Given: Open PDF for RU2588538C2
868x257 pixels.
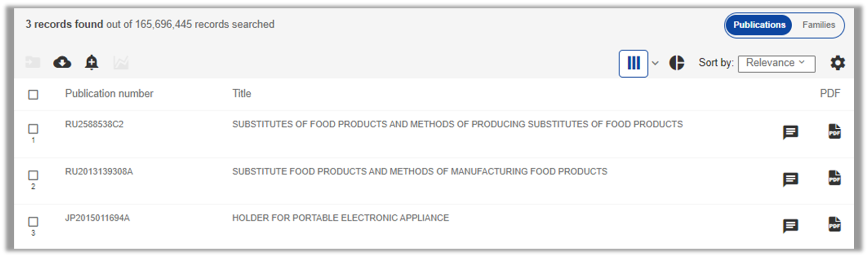Looking at the screenshot, I should tap(835, 131).
